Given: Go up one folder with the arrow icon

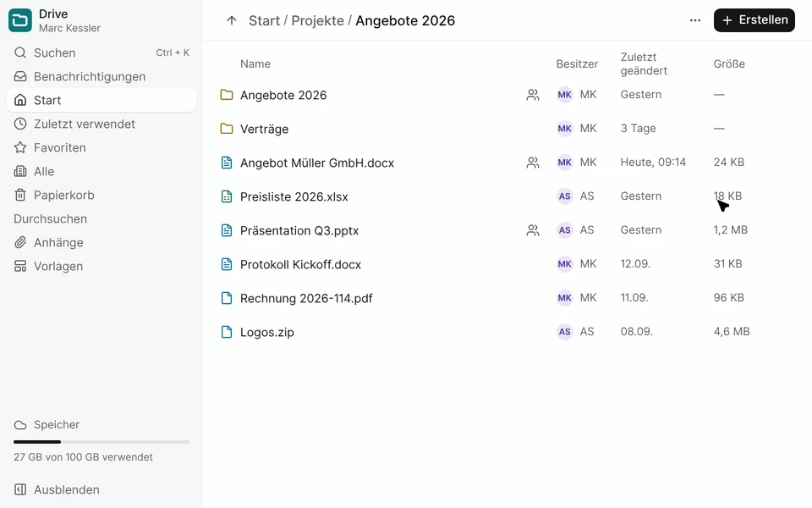Looking at the screenshot, I should click(232, 20).
